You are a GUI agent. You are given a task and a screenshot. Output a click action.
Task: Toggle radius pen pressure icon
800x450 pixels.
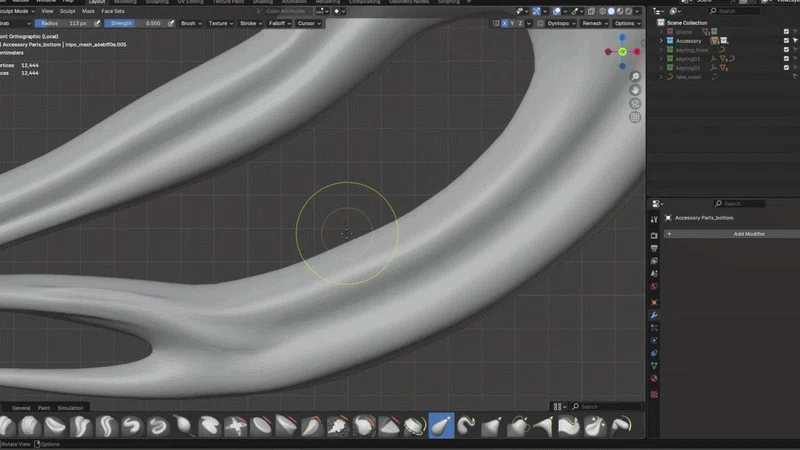(x=97, y=23)
